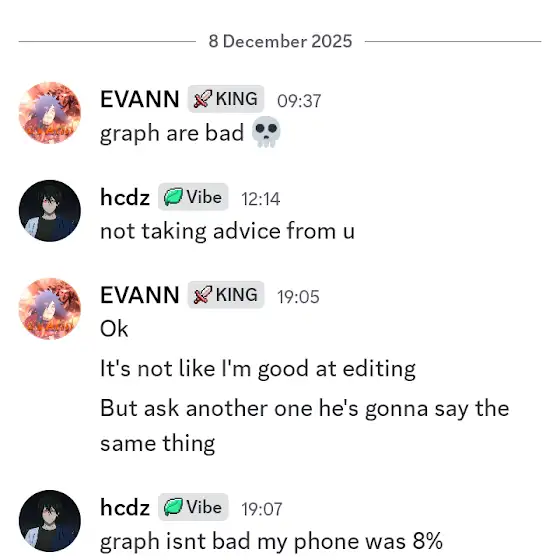The width and height of the screenshot is (560, 560).
Task: Select the message 'It's not like I'm good at editing'
Action: [x=258, y=369]
